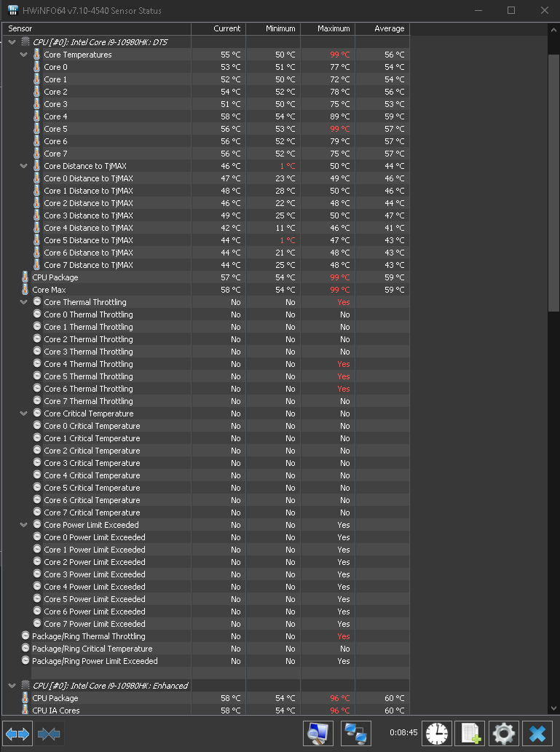Reset the timer clock icon
Screen dimensions: 560x752
pyautogui.click(x=437, y=733)
